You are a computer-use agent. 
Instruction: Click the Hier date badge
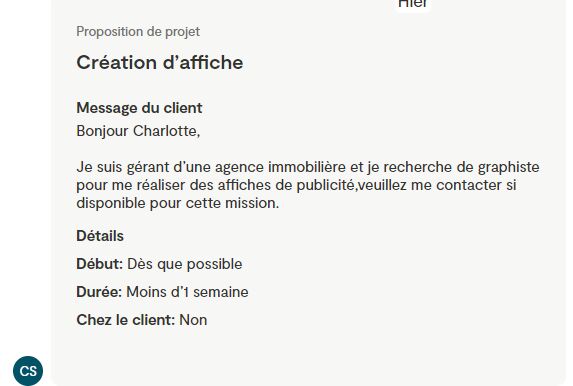pos(413,4)
